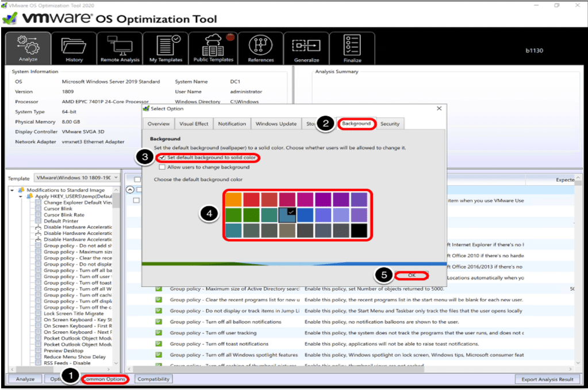Viewport: 588px width, 390px height.
Task: Collapse the group chevron in results list
Action: click(x=129, y=189)
